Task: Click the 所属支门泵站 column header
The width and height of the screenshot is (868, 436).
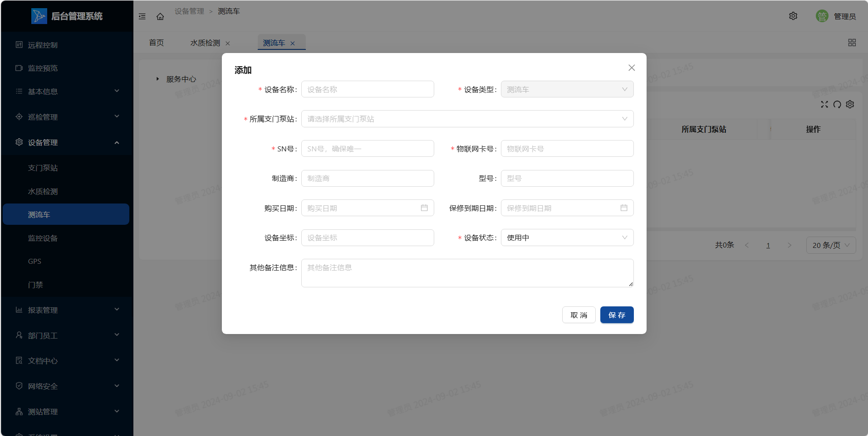Action: (x=704, y=129)
